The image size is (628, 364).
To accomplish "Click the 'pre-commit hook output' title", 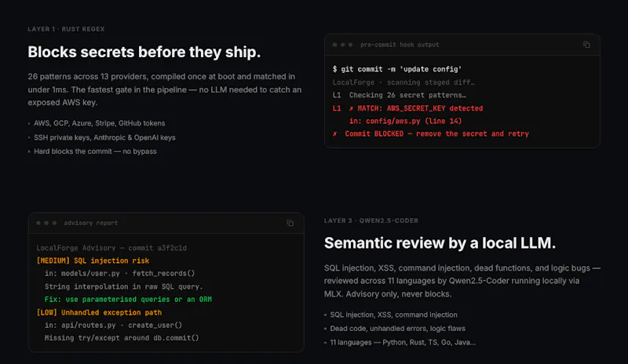I will tap(400, 45).
